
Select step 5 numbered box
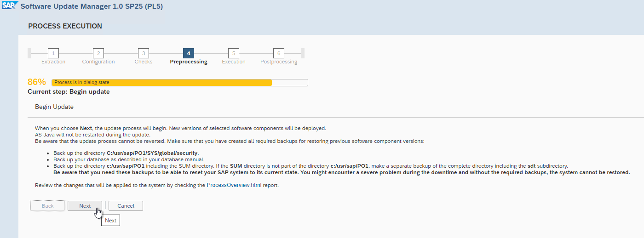tap(234, 53)
